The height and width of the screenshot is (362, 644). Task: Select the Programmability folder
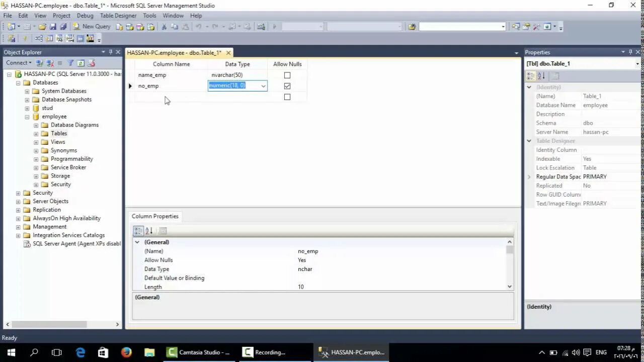coord(72,159)
